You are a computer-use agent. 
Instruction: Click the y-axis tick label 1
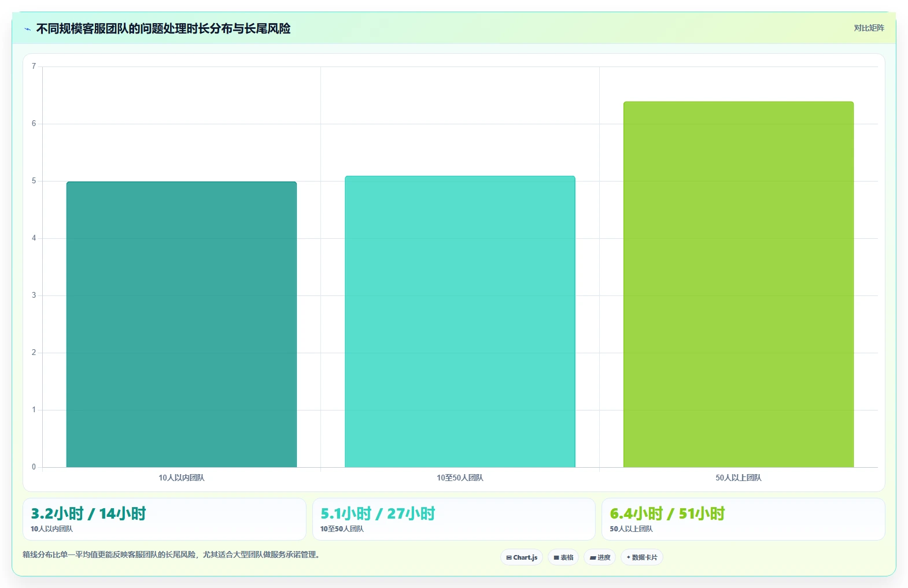tap(34, 410)
